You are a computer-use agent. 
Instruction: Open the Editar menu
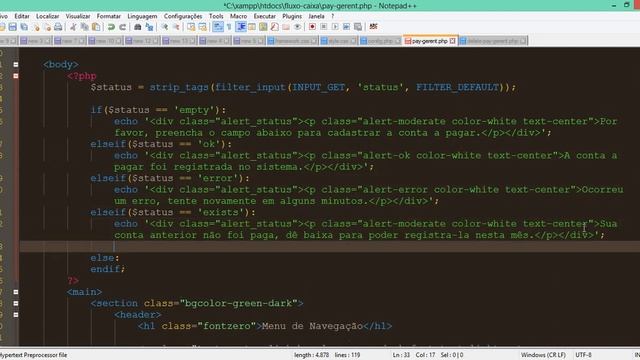(x=22, y=16)
